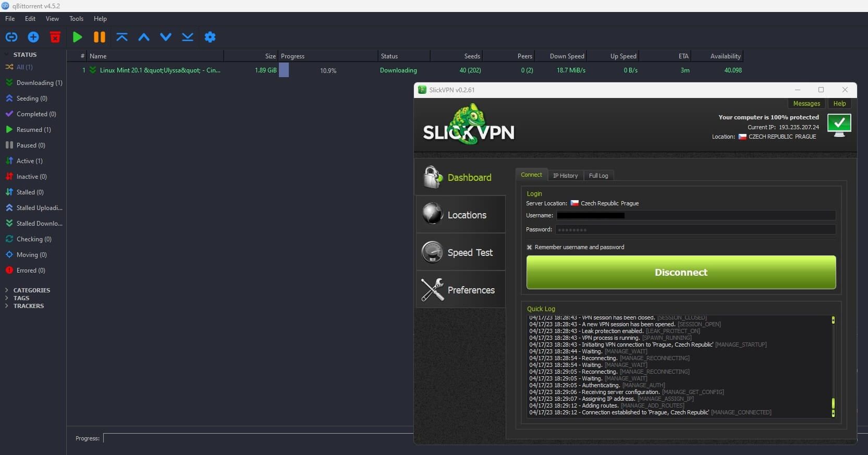Open the SlickVPN Dashboard section

460,177
